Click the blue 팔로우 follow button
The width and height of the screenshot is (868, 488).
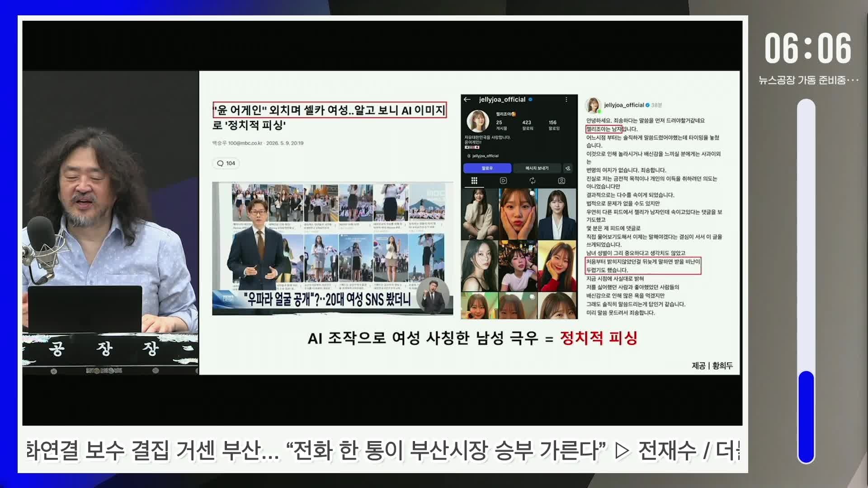tap(487, 168)
